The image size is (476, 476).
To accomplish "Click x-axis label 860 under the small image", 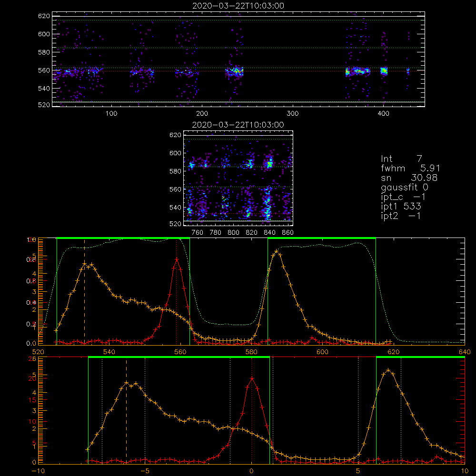I will pos(288,233).
